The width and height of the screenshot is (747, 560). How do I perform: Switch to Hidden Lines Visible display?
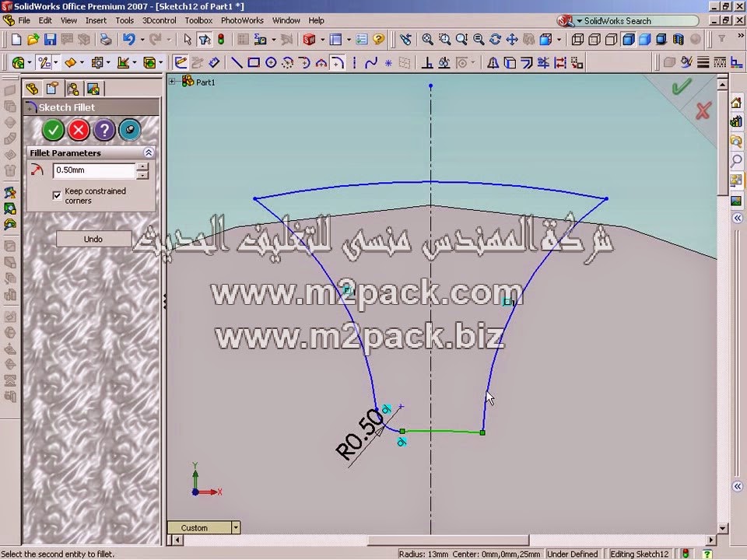tap(594, 39)
